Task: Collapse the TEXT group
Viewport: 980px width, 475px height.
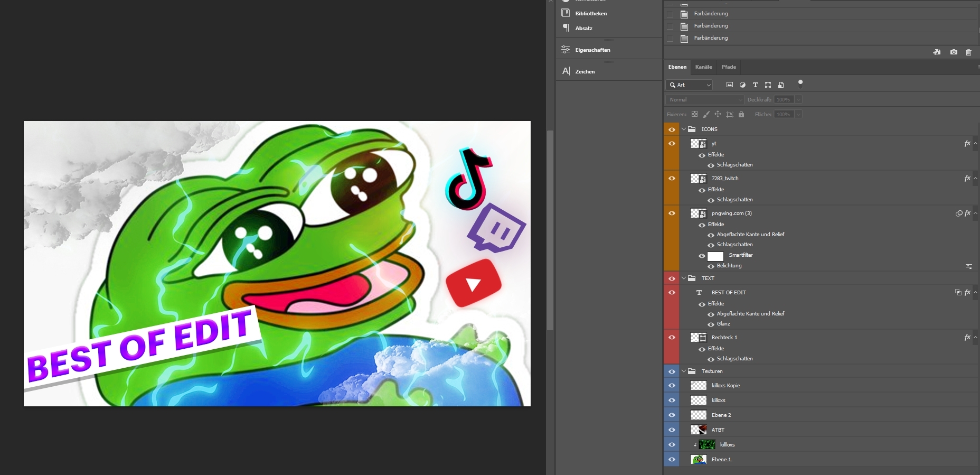Action: click(684, 278)
